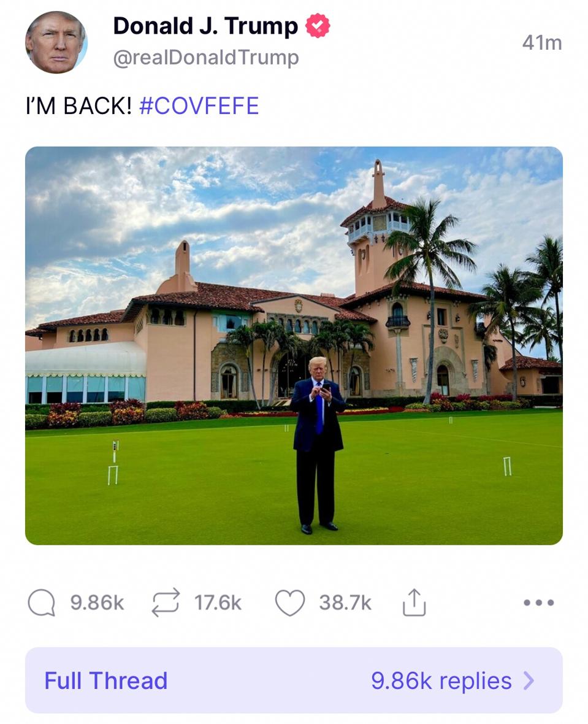Repost using the looping arrows icon
Viewport: 588px width, 724px height.
(166, 603)
